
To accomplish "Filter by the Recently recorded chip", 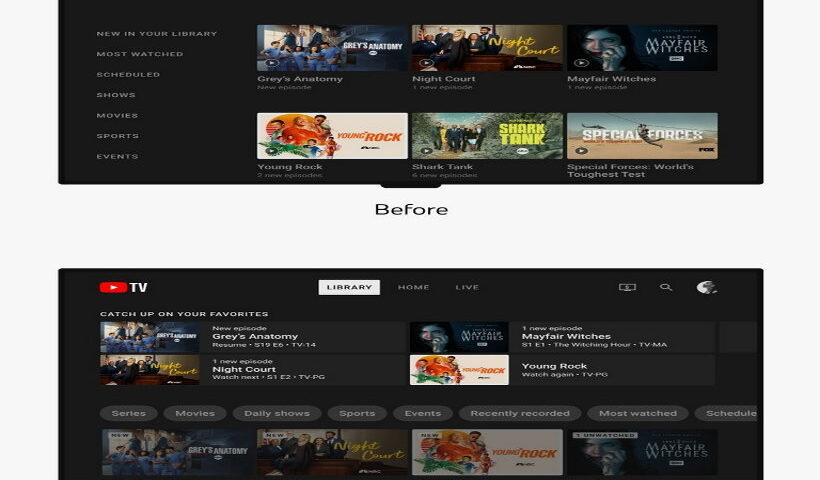I will (x=520, y=413).
